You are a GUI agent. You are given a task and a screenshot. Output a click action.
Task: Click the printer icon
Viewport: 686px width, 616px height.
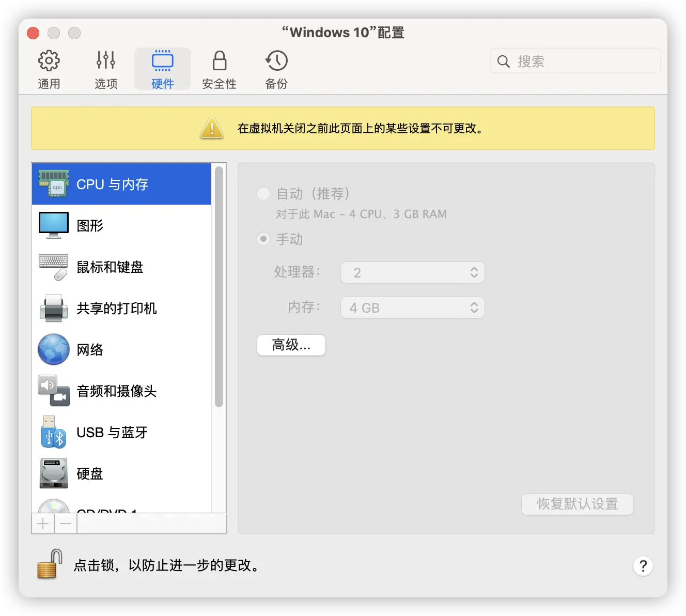[54, 308]
